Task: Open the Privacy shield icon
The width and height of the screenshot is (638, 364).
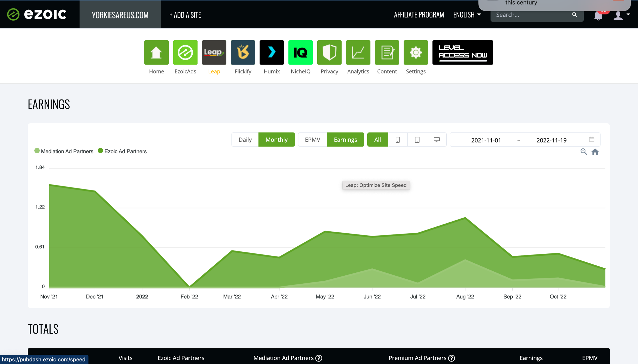Action: click(329, 52)
